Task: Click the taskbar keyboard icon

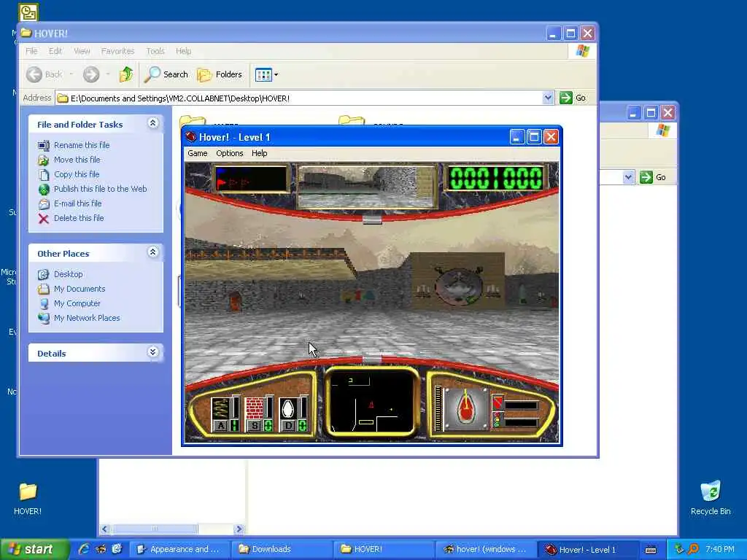Action: [651, 550]
